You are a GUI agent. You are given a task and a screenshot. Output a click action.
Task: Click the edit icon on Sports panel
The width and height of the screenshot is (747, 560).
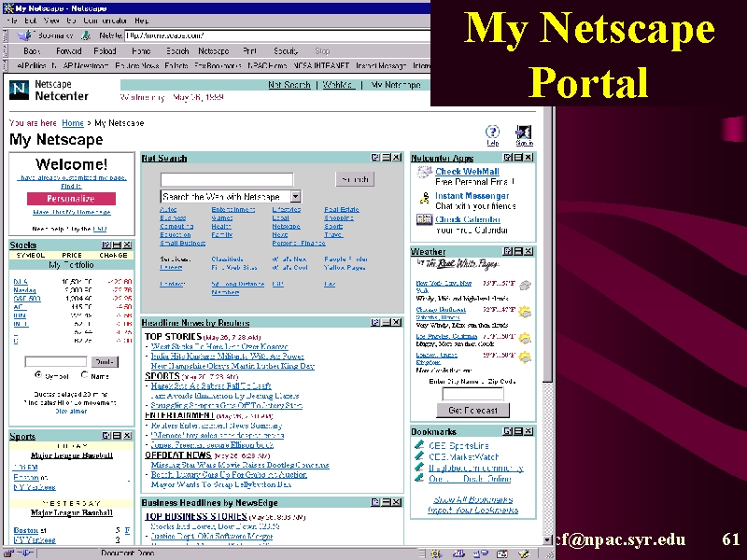106,436
